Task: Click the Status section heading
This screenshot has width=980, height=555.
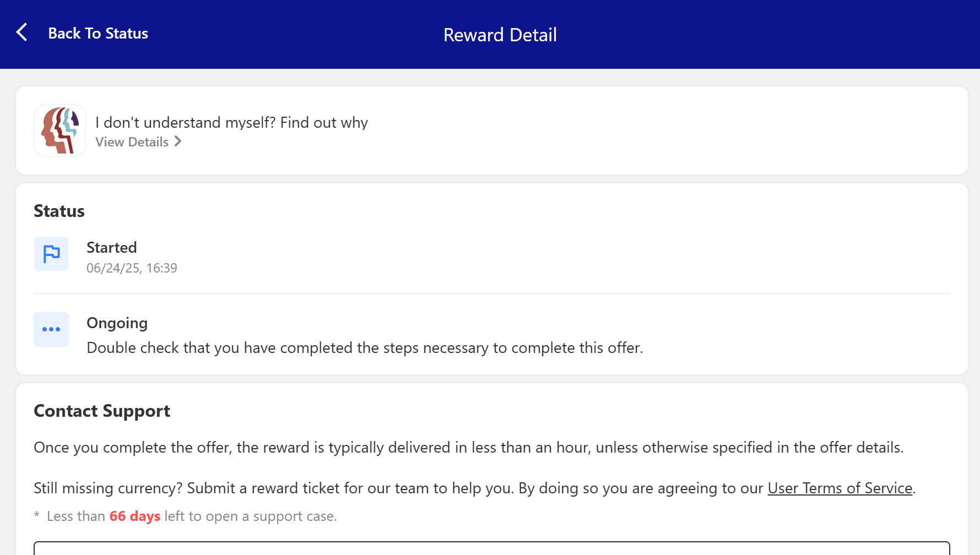Action: pos(59,211)
